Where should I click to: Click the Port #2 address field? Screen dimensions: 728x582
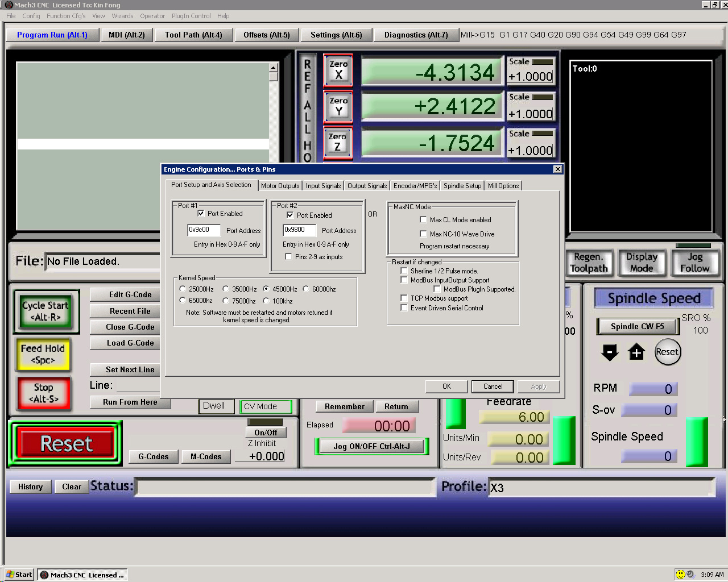click(x=299, y=230)
